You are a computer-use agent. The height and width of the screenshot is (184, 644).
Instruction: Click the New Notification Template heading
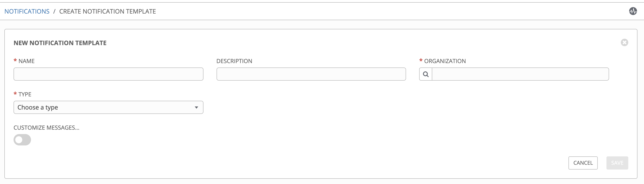60,43
